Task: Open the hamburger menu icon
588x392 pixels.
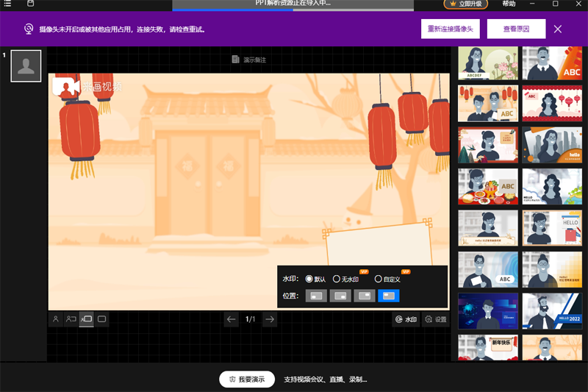Action: (x=7, y=4)
